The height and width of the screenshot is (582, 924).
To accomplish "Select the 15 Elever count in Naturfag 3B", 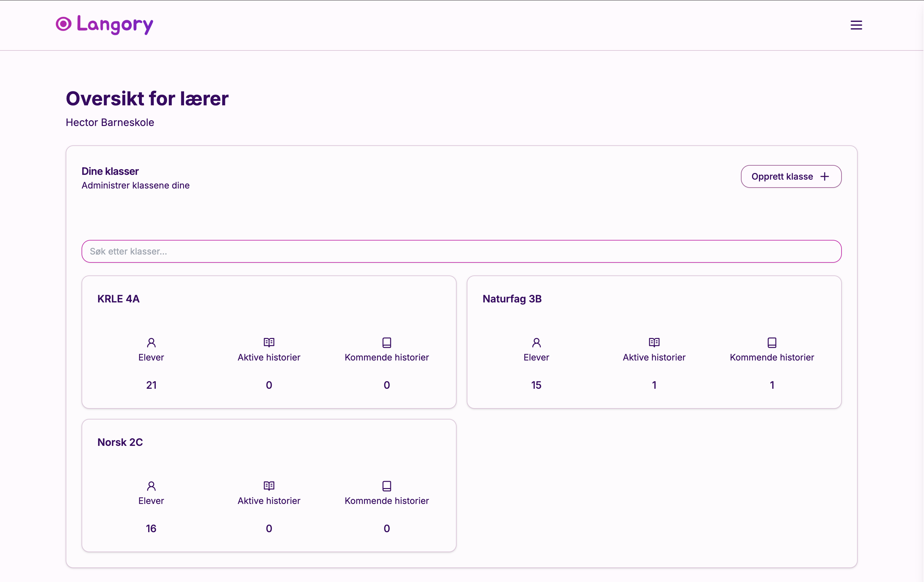I will (x=537, y=385).
